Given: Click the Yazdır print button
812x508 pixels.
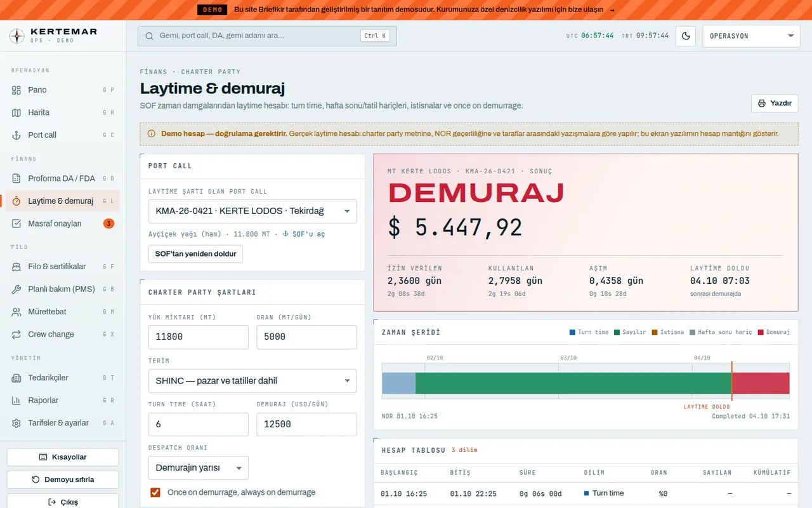Looking at the screenshot, I should tap(775, 103).
